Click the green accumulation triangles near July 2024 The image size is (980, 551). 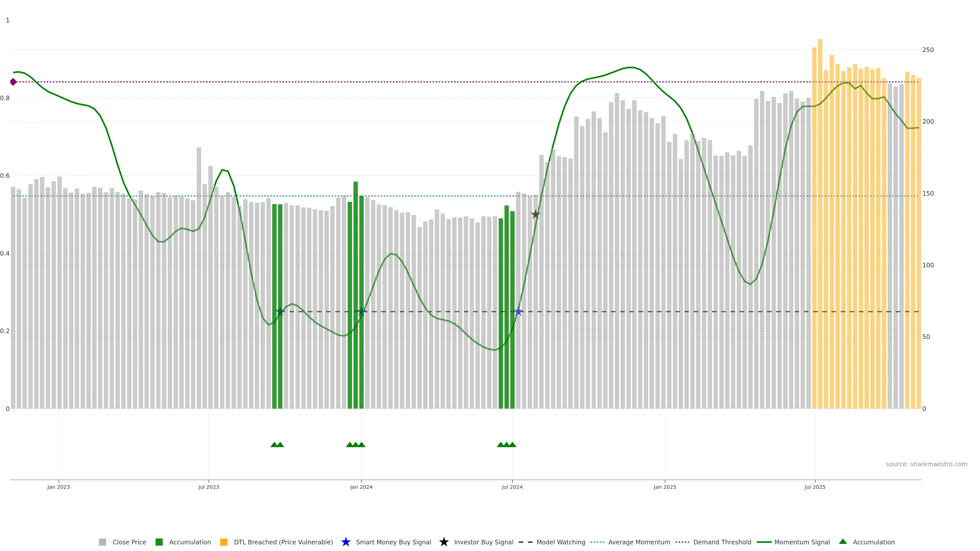coord(506,445)
